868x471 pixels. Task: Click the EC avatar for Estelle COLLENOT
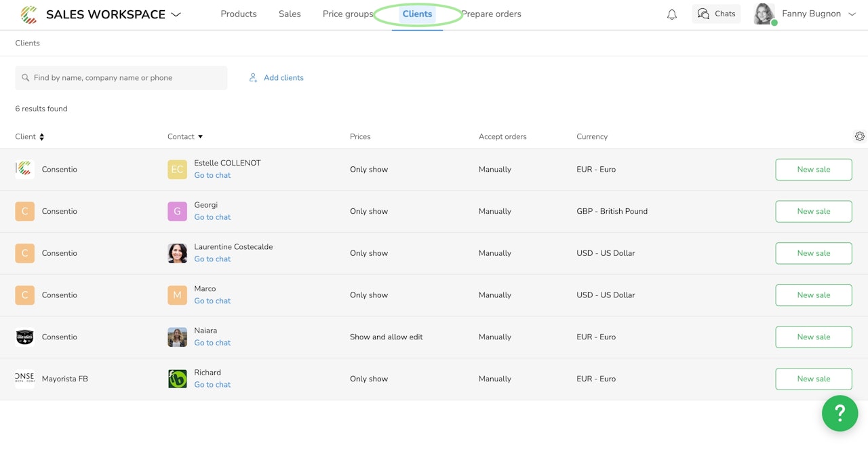[177, 170]
